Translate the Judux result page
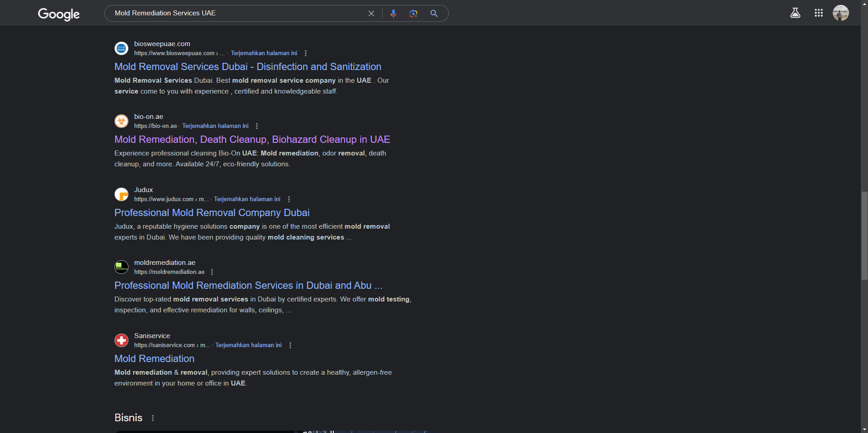This screenshot has width=868, height=433. tap(247, 199)
